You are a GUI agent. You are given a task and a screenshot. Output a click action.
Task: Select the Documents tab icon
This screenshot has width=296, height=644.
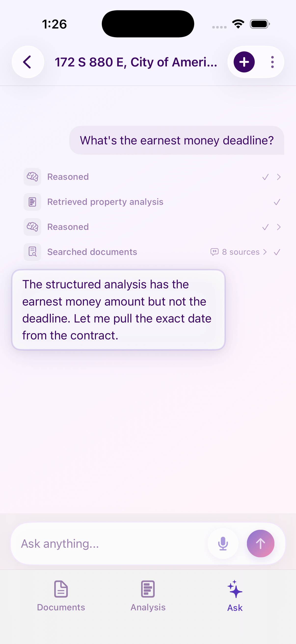point(61,589)
